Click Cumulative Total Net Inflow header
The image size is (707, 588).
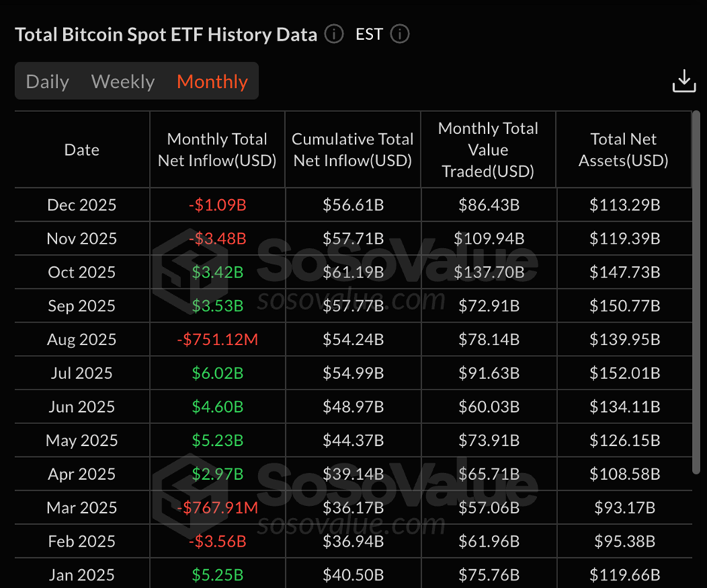coord(353,150)
